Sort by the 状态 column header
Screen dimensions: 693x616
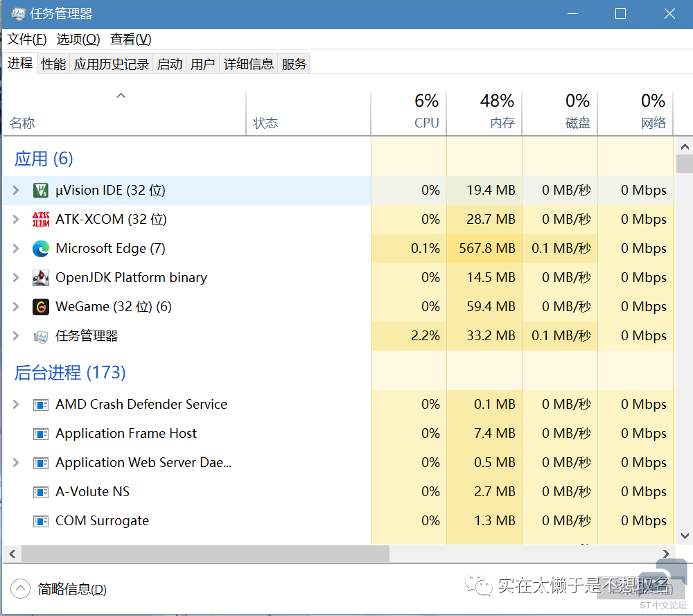pyautogui.click(x=308, y=113)
